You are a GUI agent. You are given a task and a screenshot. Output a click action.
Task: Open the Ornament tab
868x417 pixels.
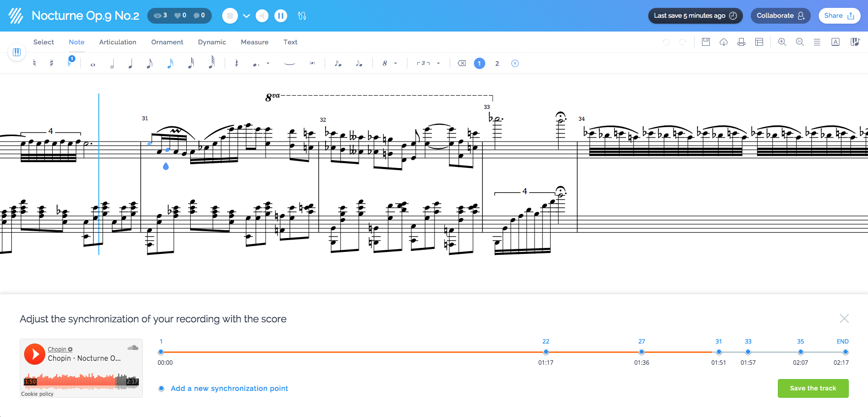167,42
